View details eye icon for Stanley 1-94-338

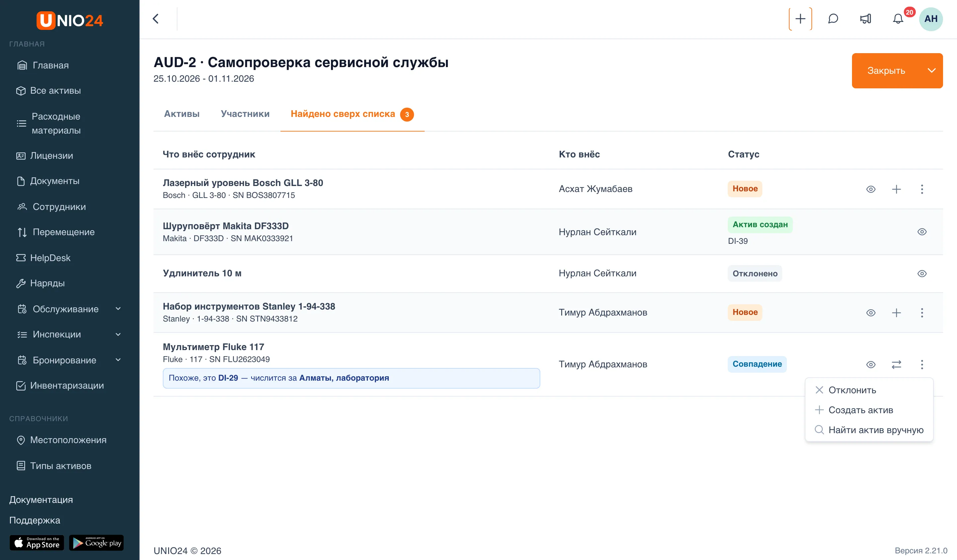pos(871,313)
